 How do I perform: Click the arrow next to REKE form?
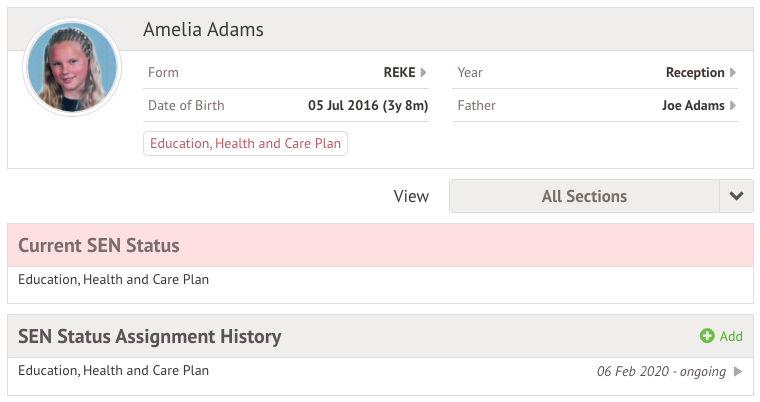coord(424,73)
